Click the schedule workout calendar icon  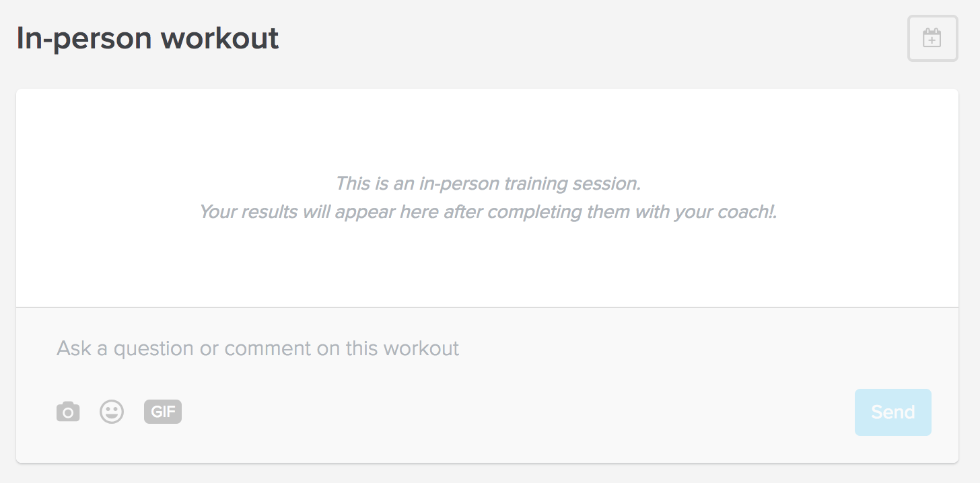[x=932, y=38]
